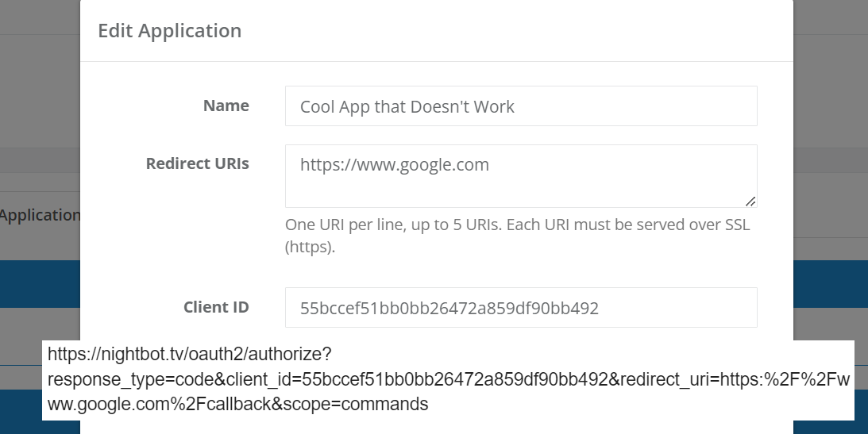Viewport: 868px width, 434px height.
Task: Click the Client ID label
Action: (216, 307)
